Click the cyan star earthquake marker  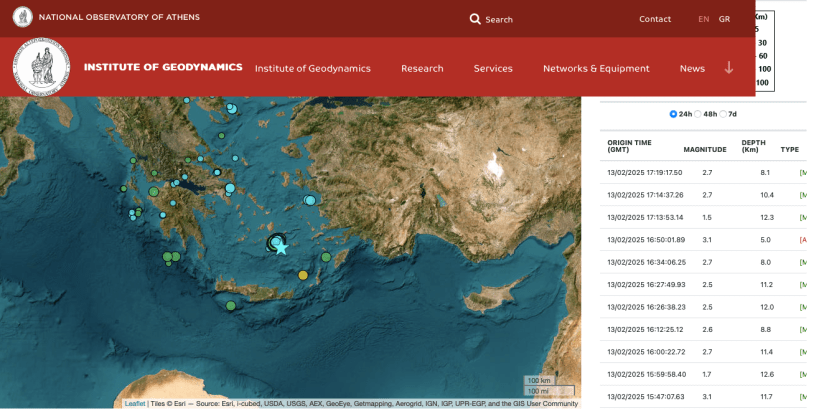(282, 249)
